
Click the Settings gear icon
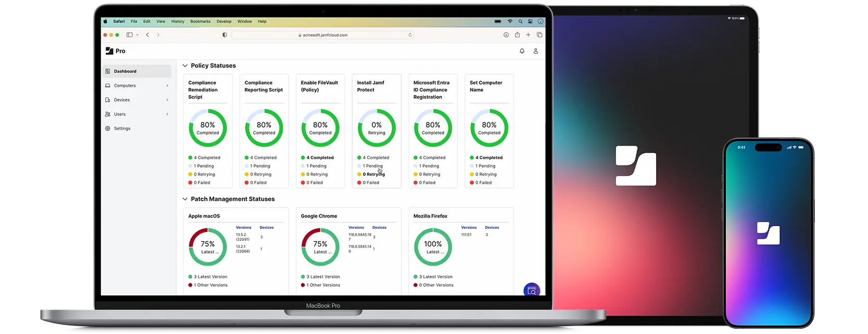coord(108,129)
